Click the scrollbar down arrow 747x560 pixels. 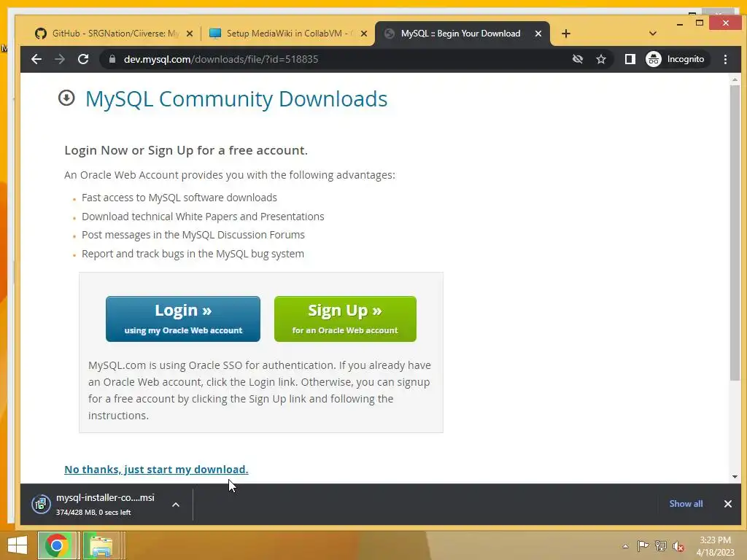(x=735, y=477)
